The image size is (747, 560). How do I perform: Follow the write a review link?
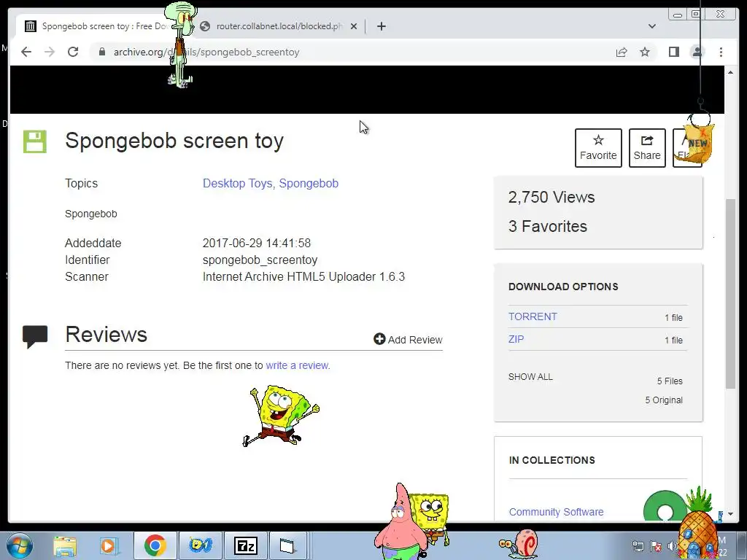pos(297,365)
